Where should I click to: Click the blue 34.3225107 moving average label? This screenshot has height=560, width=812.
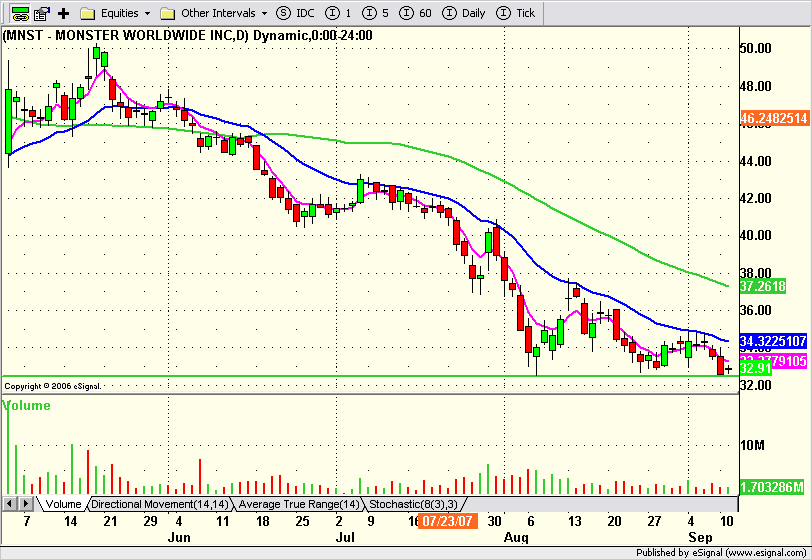click(773, 341)
